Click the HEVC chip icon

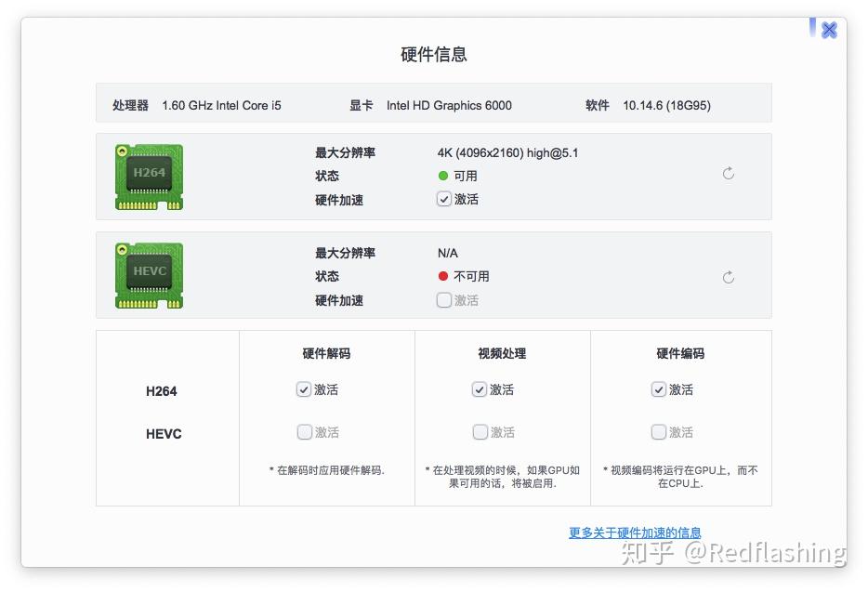(x=149, y=275)
